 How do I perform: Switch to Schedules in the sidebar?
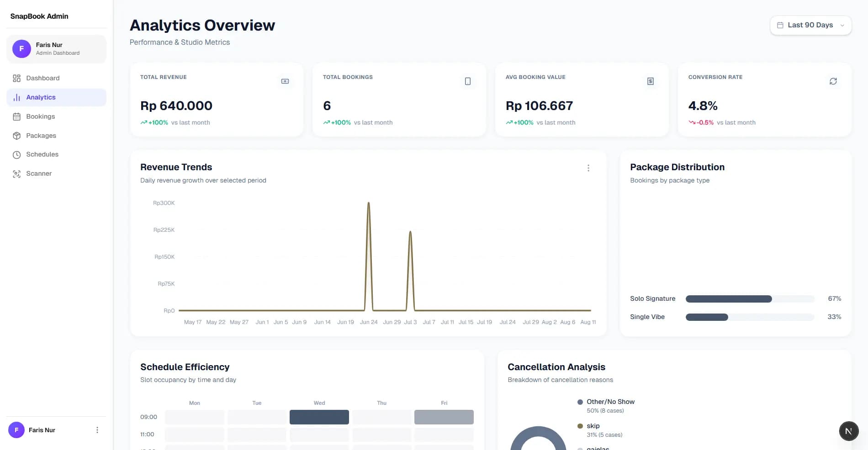pyautogui.click(x=56, y=155)
